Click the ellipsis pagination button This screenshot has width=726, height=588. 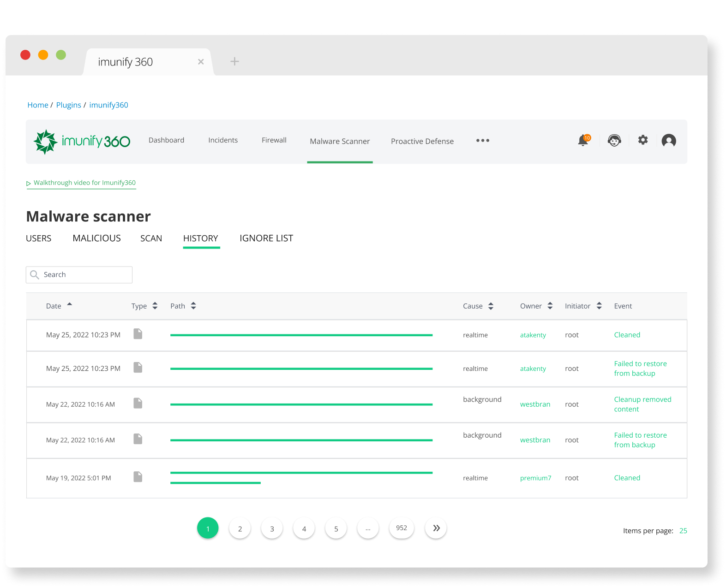tap(368, 529)
